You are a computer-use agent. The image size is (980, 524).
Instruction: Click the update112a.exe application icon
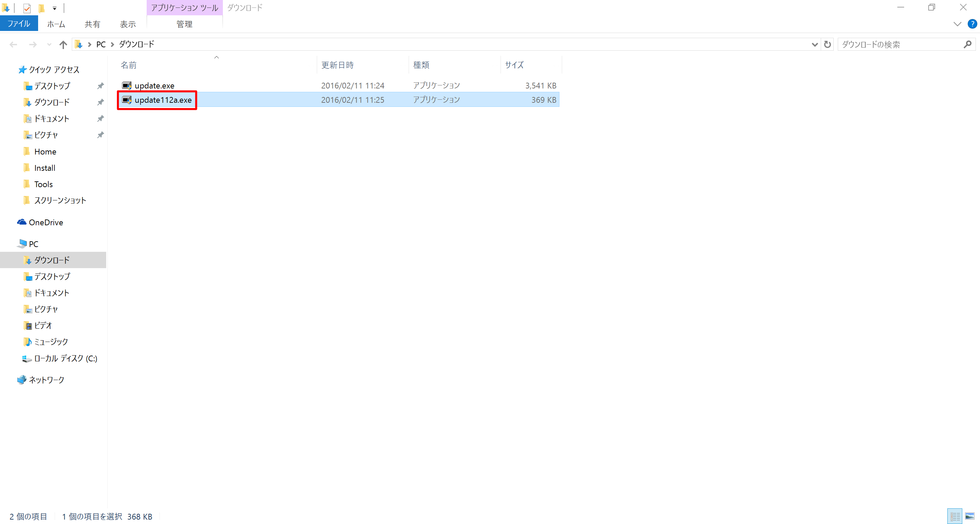click(127, 100)
